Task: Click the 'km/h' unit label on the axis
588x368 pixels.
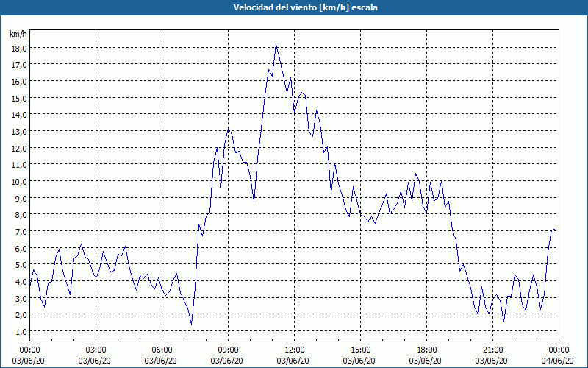Action: [x=18, y=34]
